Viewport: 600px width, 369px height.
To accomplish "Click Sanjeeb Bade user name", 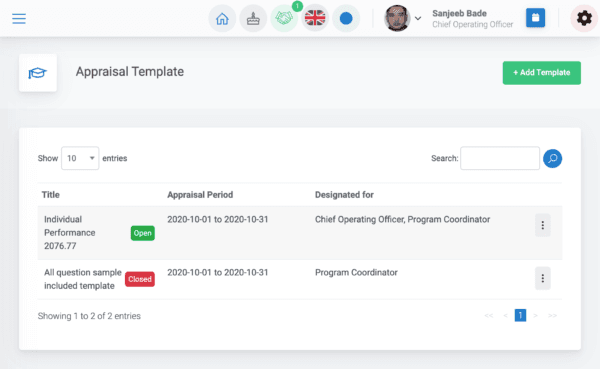I will [459, 13].
